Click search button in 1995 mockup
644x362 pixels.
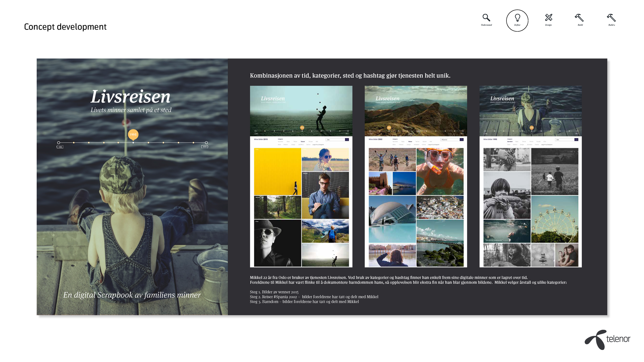tap(576, 140)
